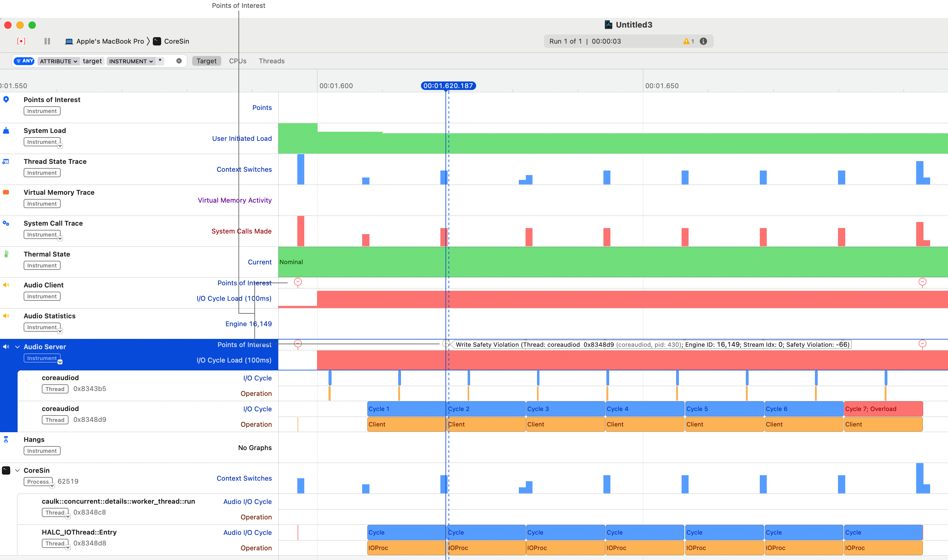Click the Hangs hourglass icon
This screenshot has width=948, height=560.
pos(6,439)
